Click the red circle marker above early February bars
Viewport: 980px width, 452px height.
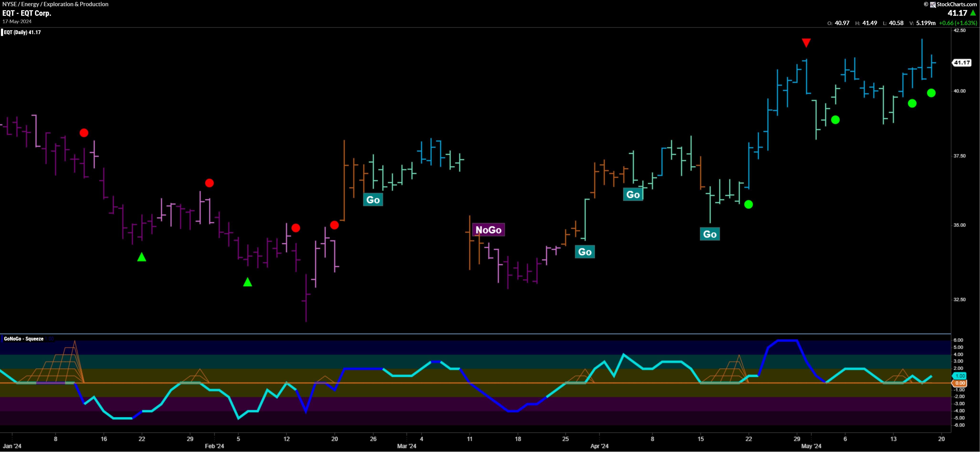(x=209, y=183)
